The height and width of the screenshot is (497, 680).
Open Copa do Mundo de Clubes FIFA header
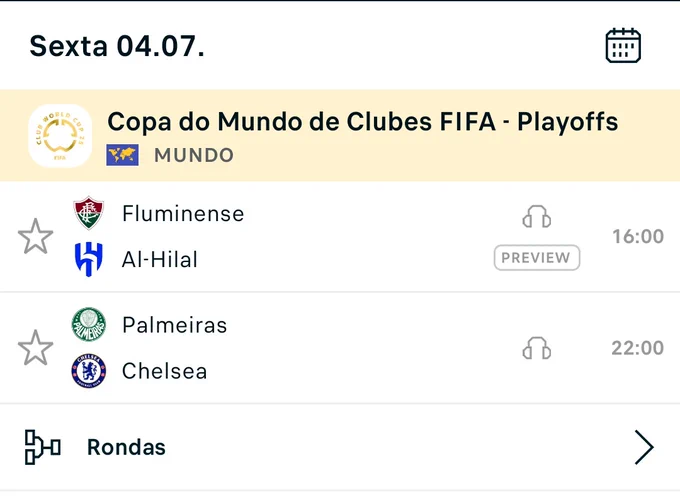click(x=340, y=136)
